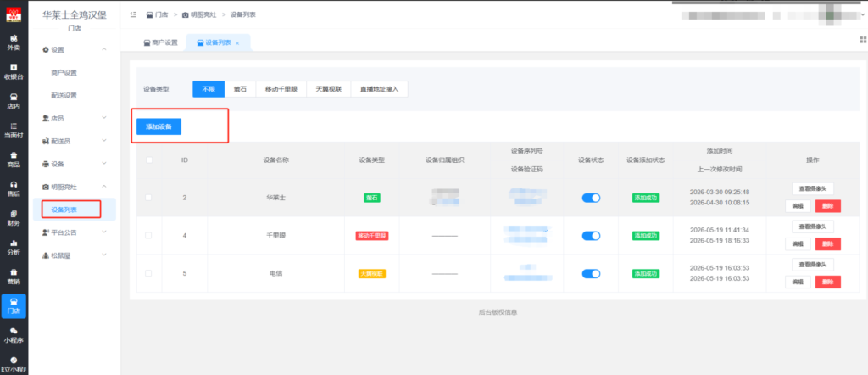The height and width of the screenshot is (375, 868).
Task: Click 查看摄像头 for the 千里眼 device
Action: [x=813, y=227]
